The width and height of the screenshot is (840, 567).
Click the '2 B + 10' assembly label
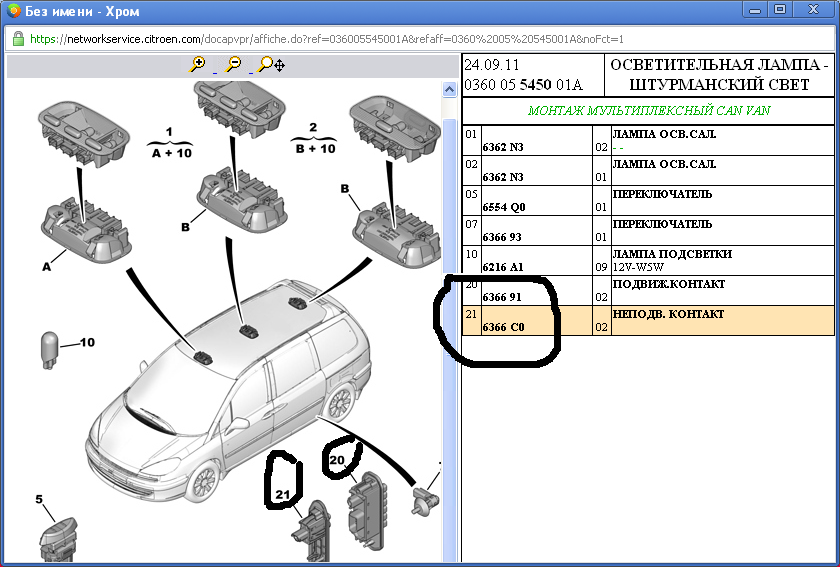tap(313, 138)
